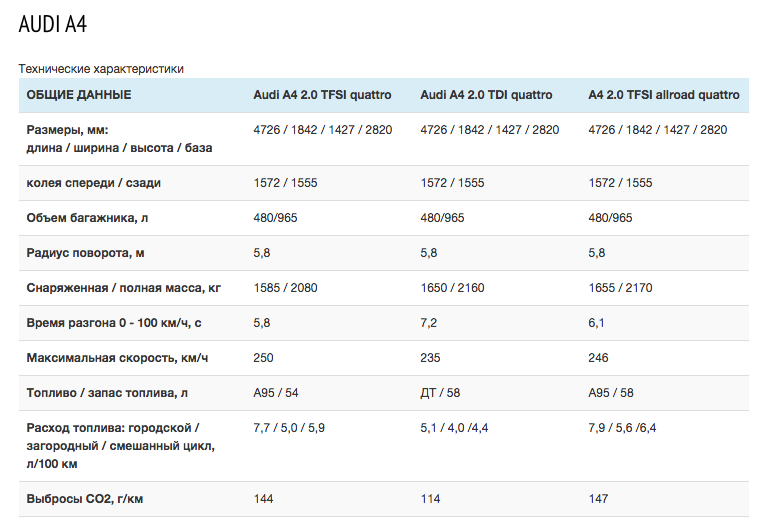Select the 'Расход топлива' row label

coord(121,446)
